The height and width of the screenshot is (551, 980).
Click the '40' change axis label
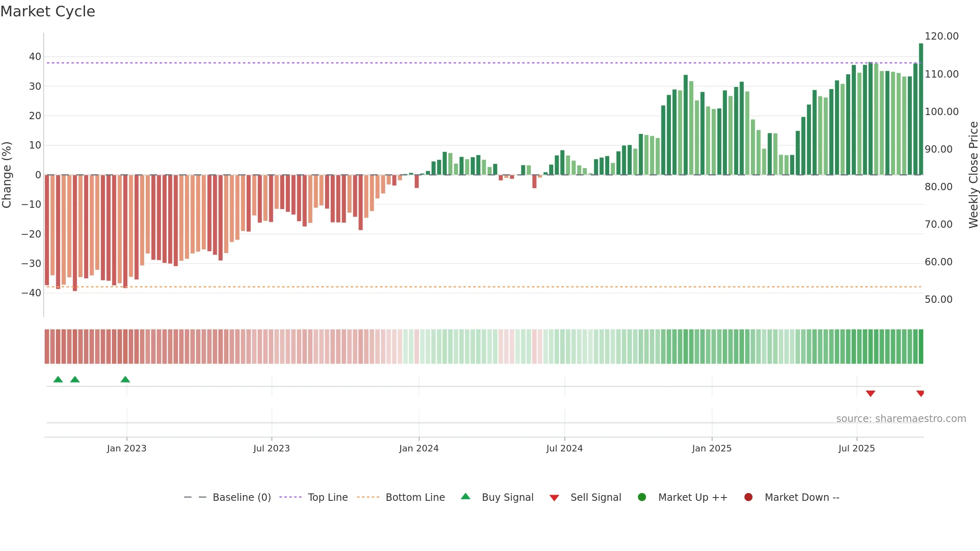point(35,57)
